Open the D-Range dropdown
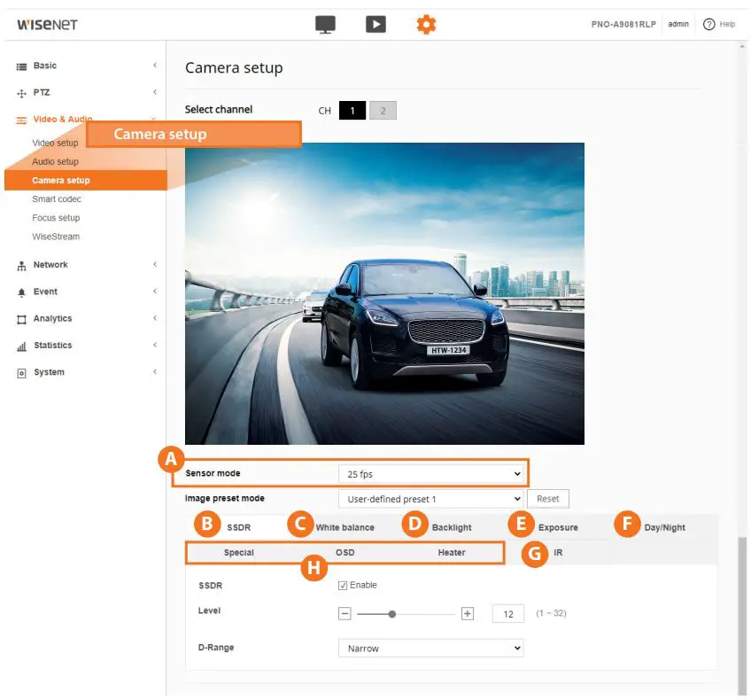Viewport: 751px width, 700px height. 431,649
